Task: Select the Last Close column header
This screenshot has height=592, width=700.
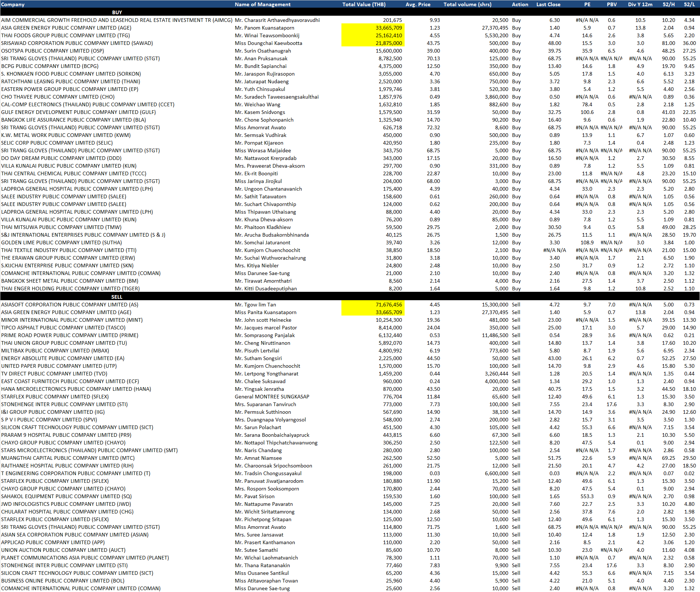Action: pyautogui.click(x=548, y=4)
